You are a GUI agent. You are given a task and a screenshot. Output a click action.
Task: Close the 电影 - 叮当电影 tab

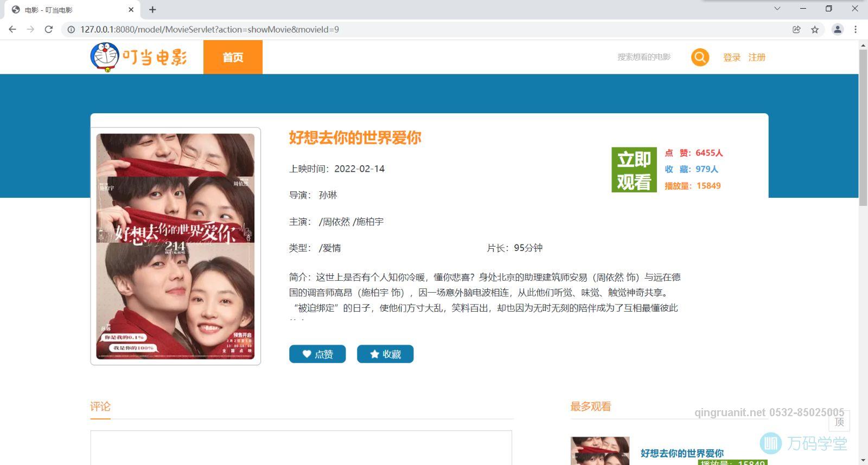point(131,9)
